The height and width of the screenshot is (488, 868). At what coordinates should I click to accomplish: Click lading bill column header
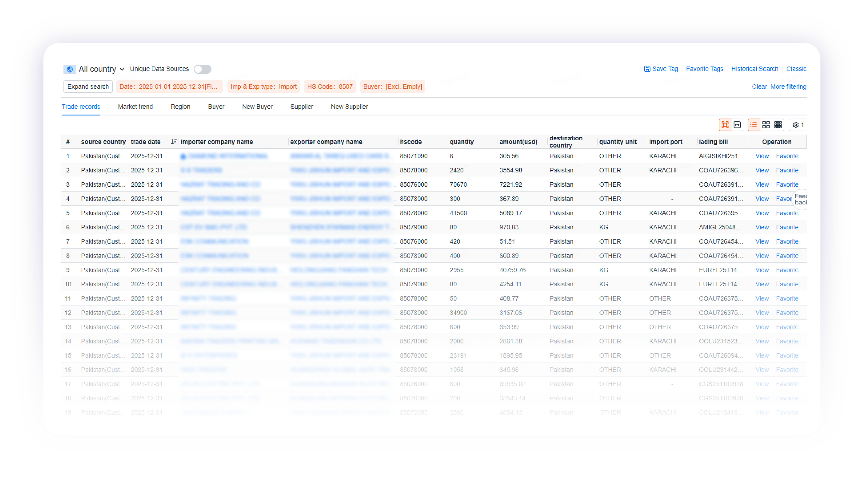713,142
